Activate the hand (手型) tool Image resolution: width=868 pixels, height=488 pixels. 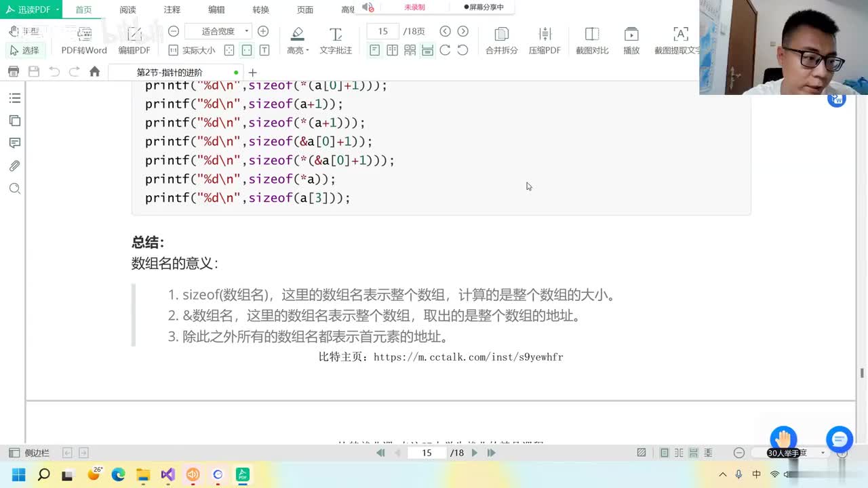tap(24, 32)
